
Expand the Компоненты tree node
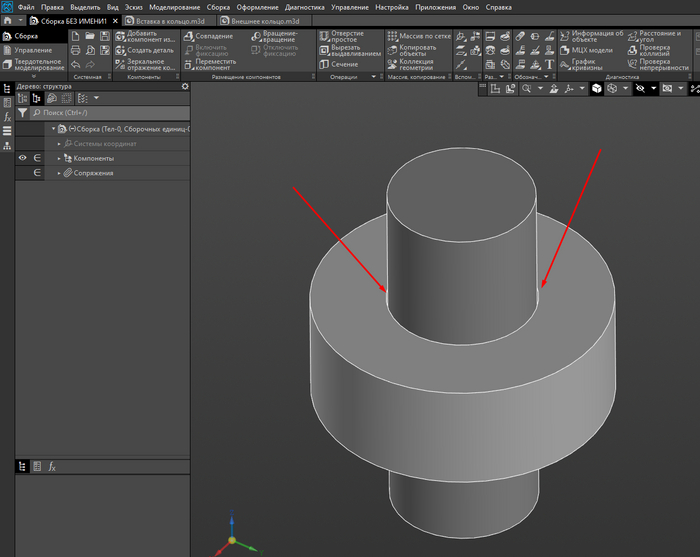pos(59,158)
